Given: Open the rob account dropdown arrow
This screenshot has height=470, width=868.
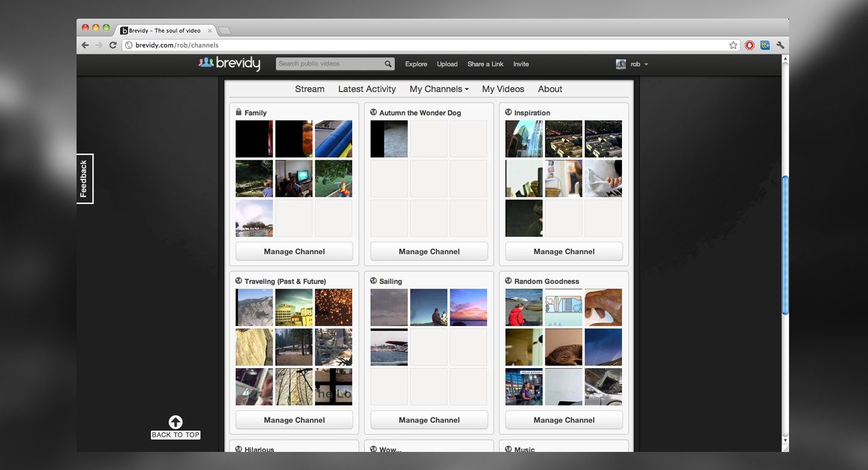Looking at the screenshot, I should pyautogui.click(x=646, y=64).
